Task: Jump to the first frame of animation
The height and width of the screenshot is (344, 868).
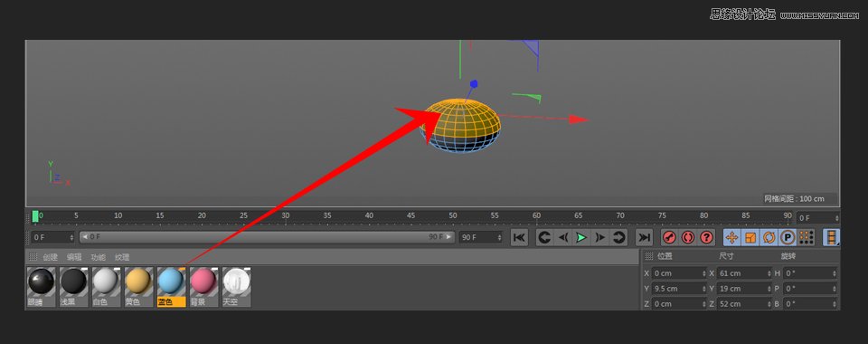Action: (519, 238)
